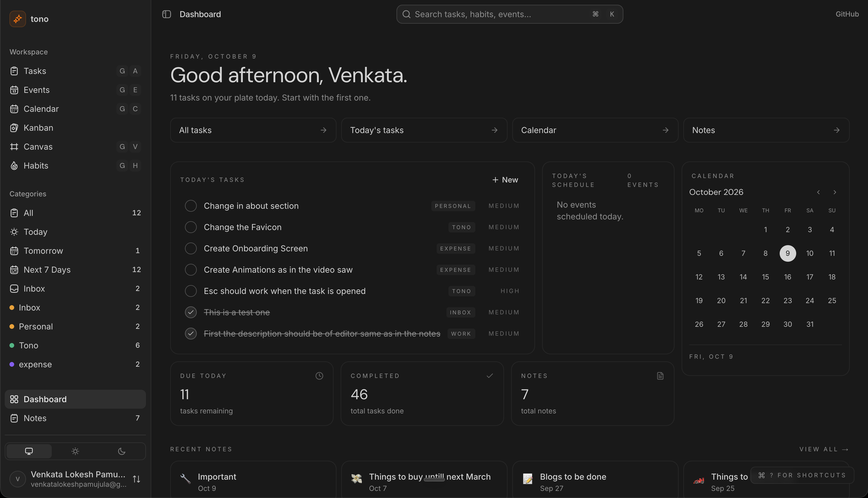
Task: Select the dark theme moon icon
Action: [122, 451]
